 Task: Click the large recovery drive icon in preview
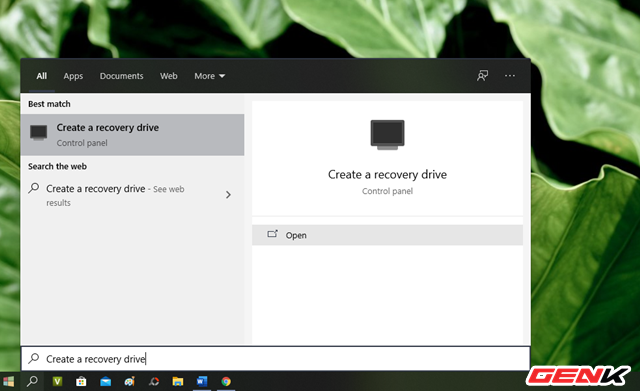(x=387, y=135)
